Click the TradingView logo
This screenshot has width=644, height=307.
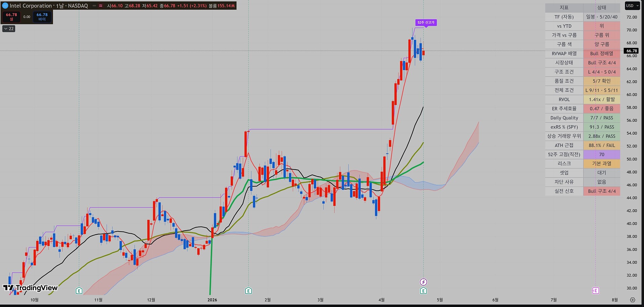click(30, 288)
